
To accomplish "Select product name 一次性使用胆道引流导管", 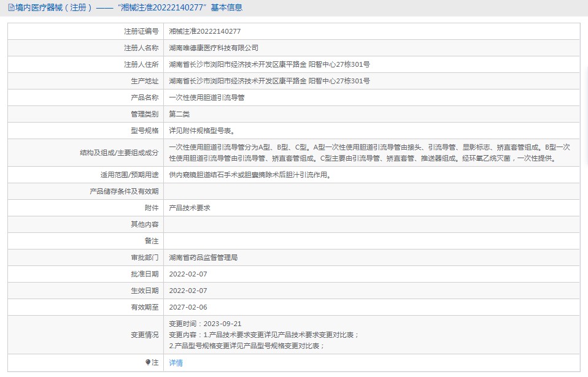I will point(207,97).
